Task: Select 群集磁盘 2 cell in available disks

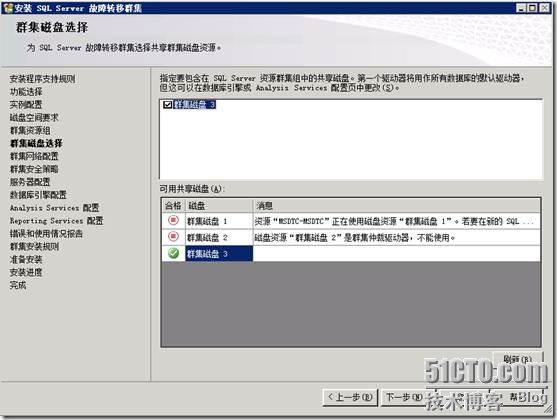Action: [219, 237]
